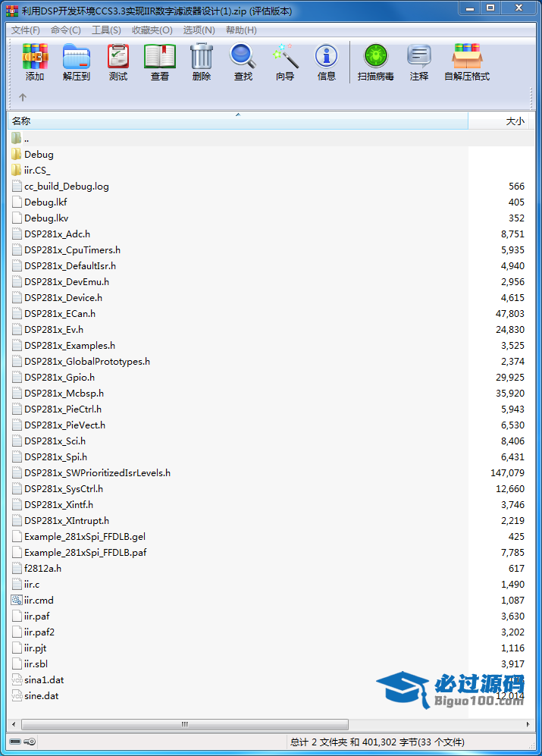The image size is (542, 756).
Task: Select the f2812a.h file
Action: point(36,568)
